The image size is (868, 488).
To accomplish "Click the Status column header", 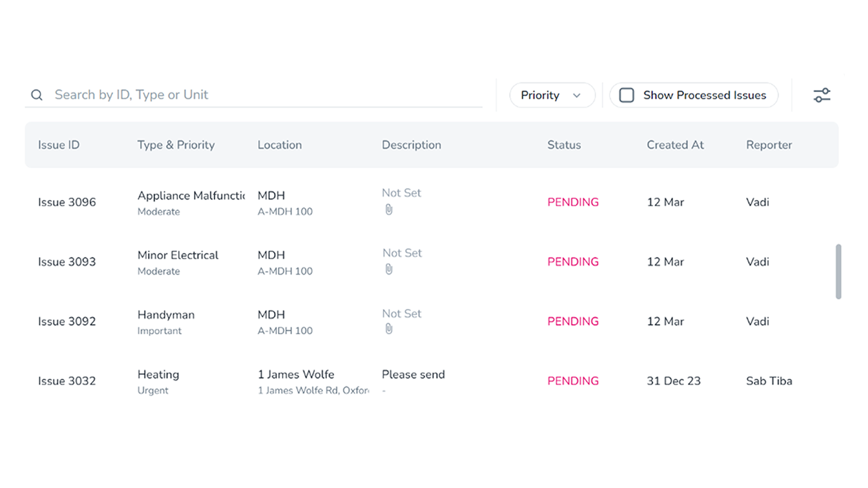I will [564, 145].
